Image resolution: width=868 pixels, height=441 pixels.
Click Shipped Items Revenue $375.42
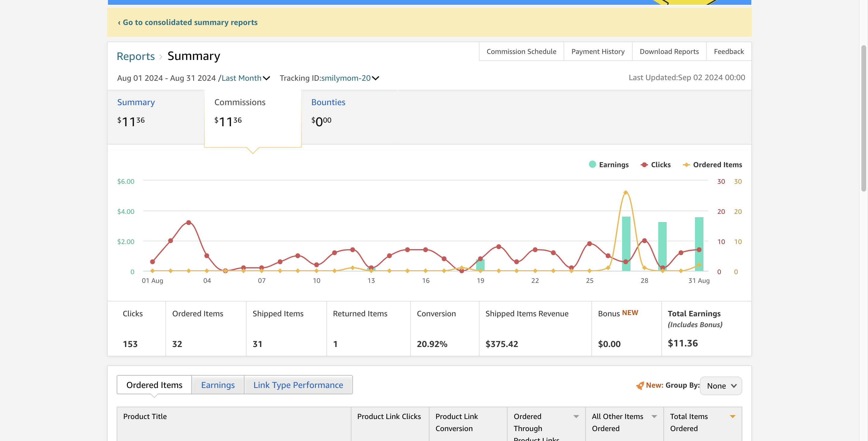[502, 344]
